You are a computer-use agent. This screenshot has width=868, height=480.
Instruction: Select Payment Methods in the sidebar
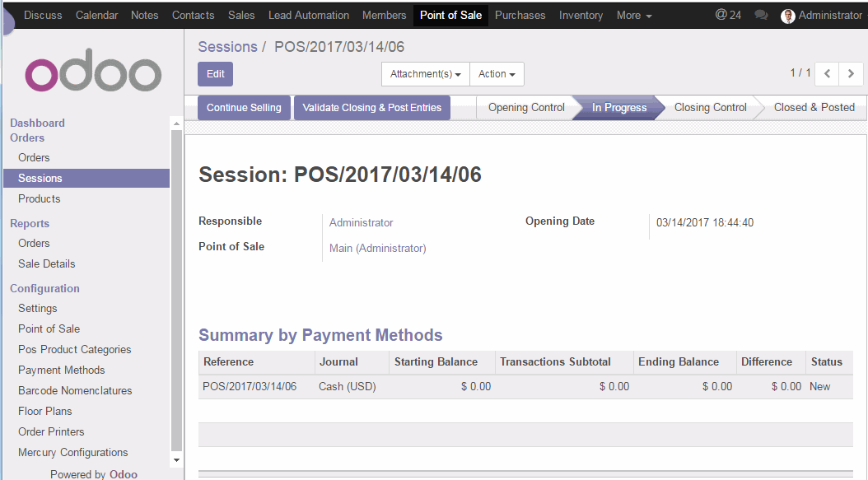coord(62,370)
